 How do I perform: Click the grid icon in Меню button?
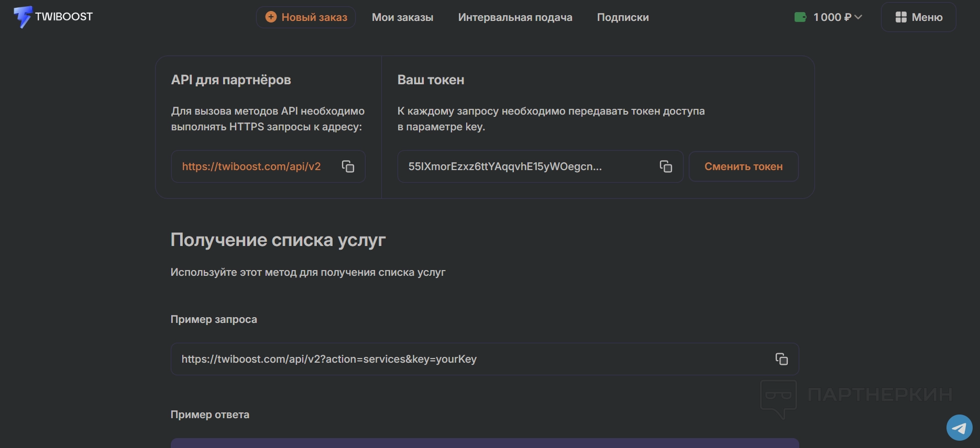(x=901, y=17)
